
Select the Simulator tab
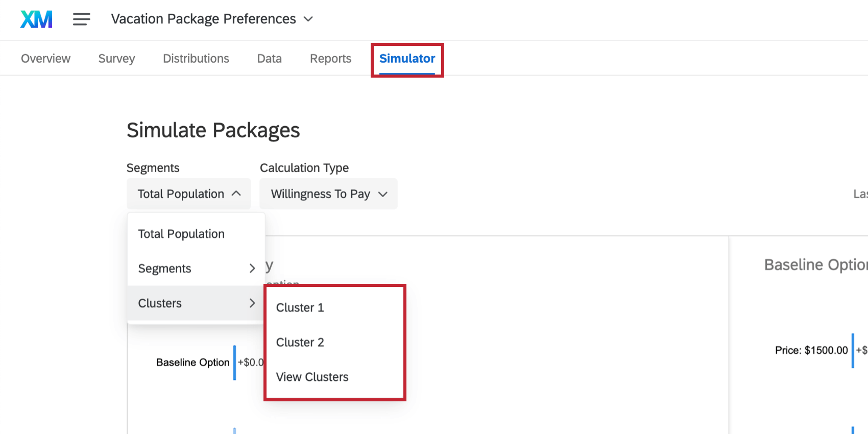coord(406,58)
